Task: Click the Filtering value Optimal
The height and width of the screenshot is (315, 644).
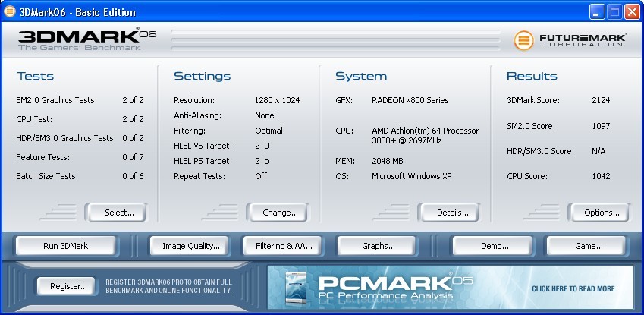Action: tap(269, 131)
